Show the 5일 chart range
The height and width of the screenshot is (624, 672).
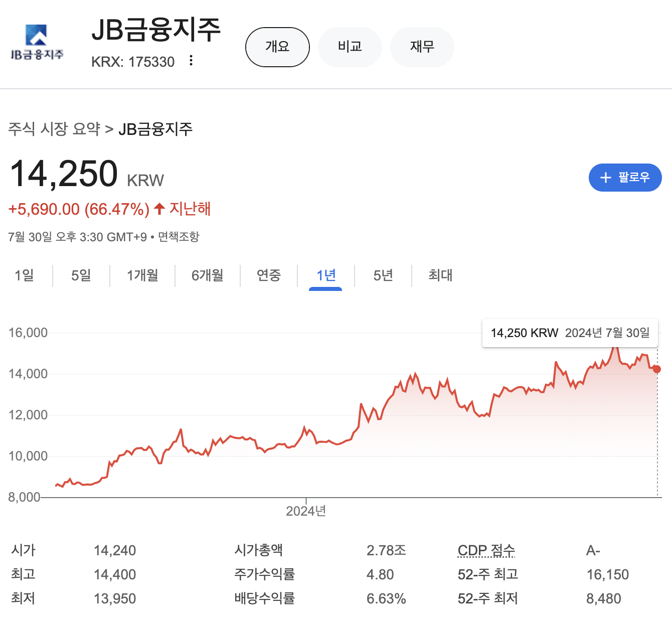coord(81,275)
